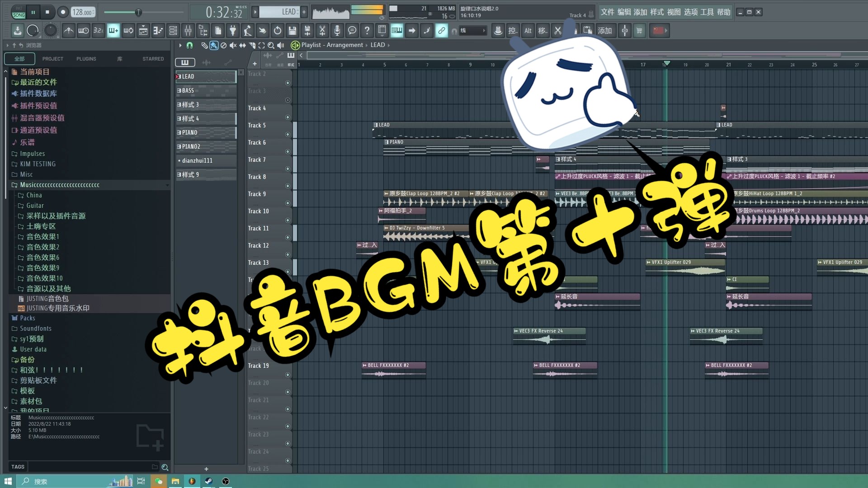Open the playlist options arrow menu

tap(180, 45)
